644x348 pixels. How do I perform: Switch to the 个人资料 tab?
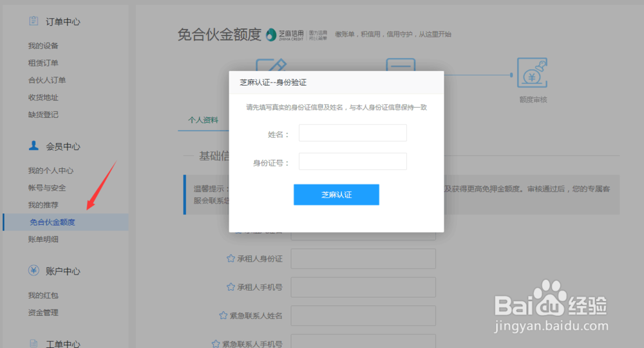(x=204, y=120)
